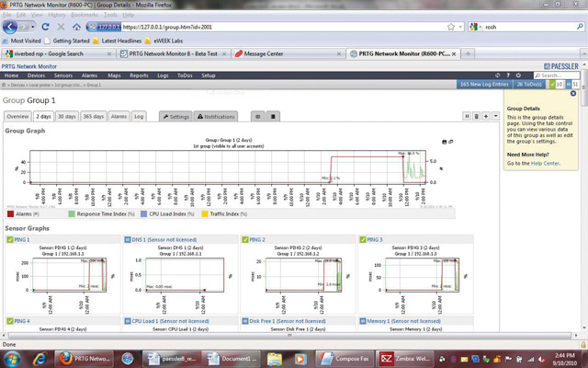Image resolution: width=588 pixels, height=368 pixels.
Task: Click the red Alarms legend swatch
Action: click(10, 214)
